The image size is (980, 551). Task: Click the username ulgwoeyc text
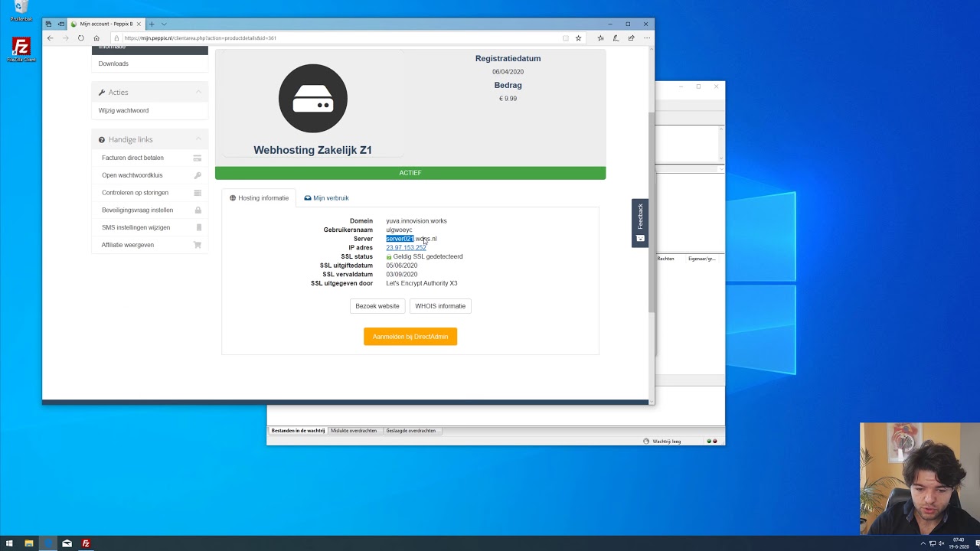click(x=399, y=230)
